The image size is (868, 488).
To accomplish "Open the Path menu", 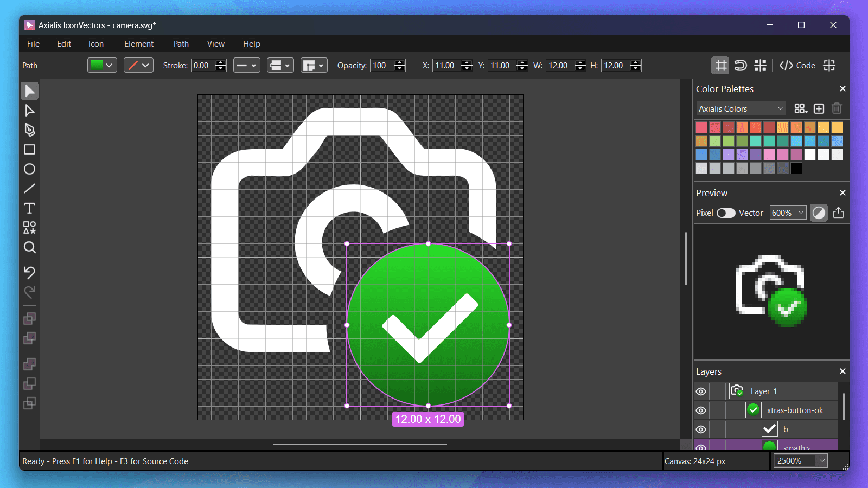I will (181, 44).
